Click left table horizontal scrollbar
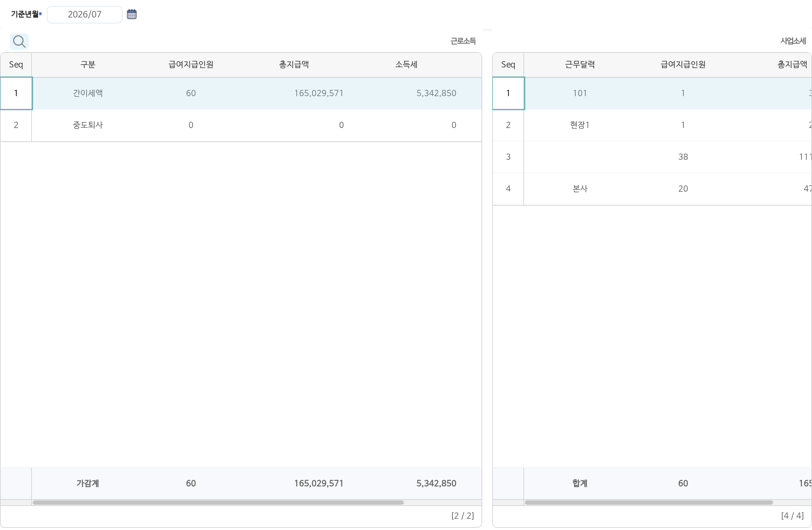This screenshot has width=812, height=530. [218, 503]
